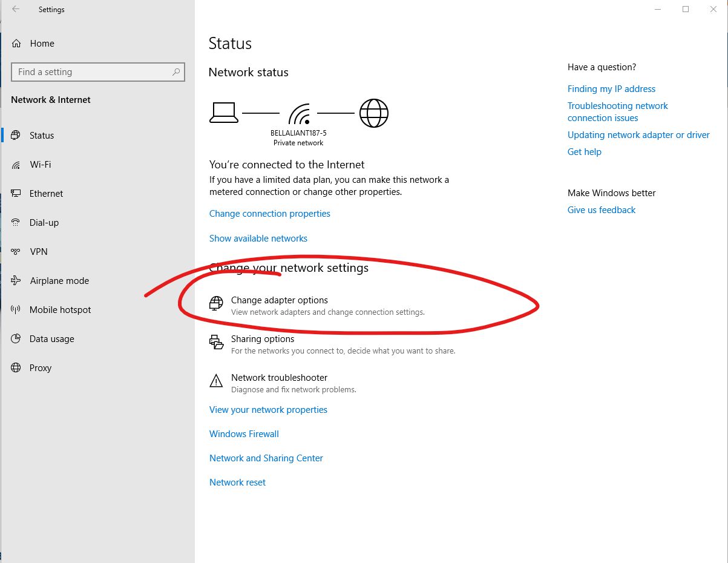The height and width of the screenshot is (563, 728).
Task: Click the Data usage clock icon
Action: point(16,339)
